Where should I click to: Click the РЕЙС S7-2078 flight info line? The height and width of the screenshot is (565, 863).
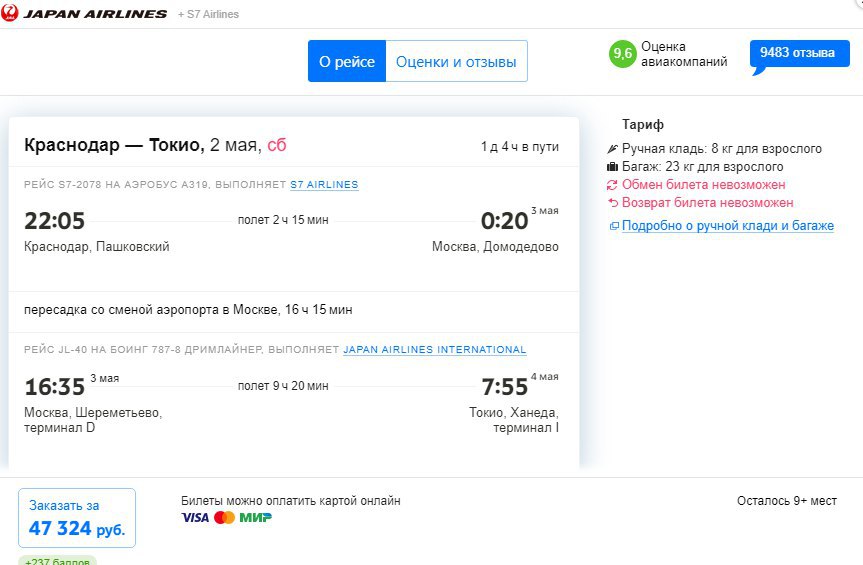click(191, 185)
